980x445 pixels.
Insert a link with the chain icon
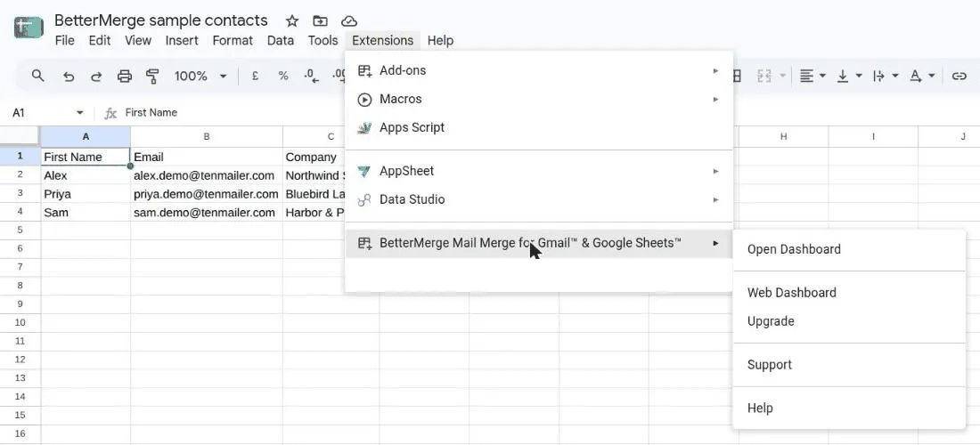[x=959, y=77]
